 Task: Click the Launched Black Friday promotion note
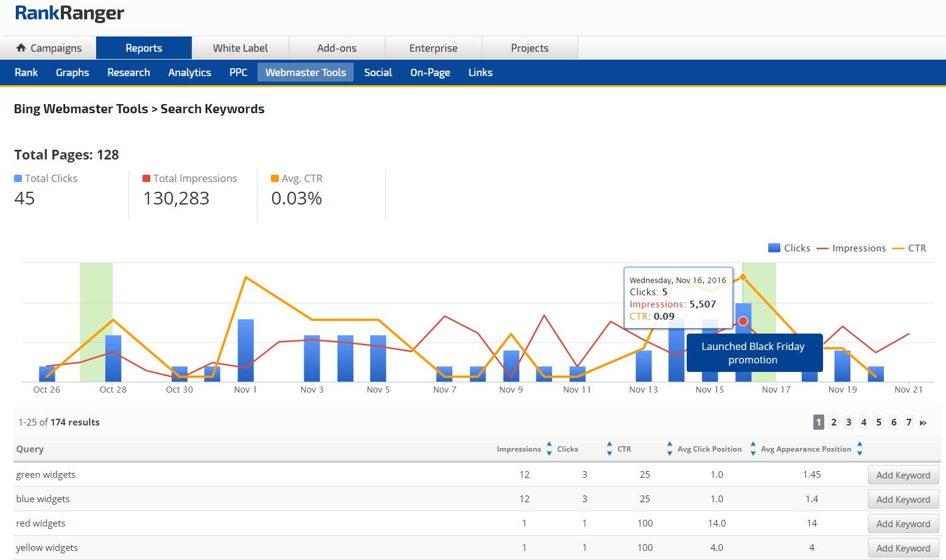[754, 353]
